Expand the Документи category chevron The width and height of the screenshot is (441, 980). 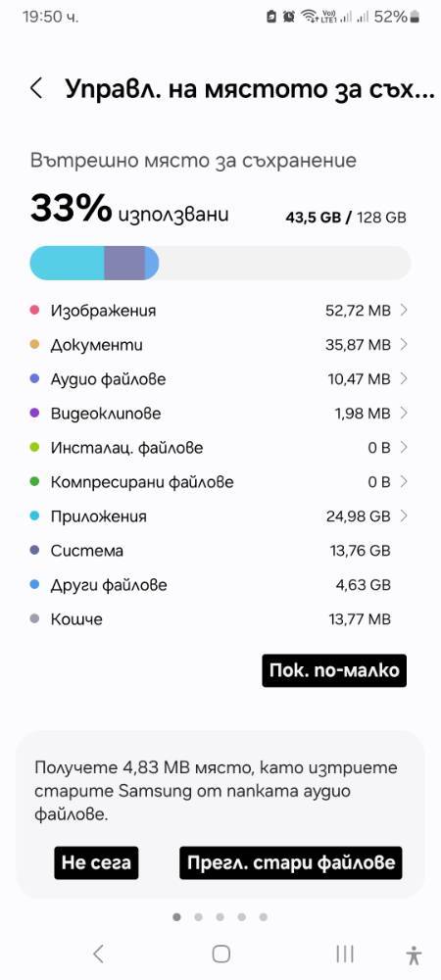click(x=404, y=344)
